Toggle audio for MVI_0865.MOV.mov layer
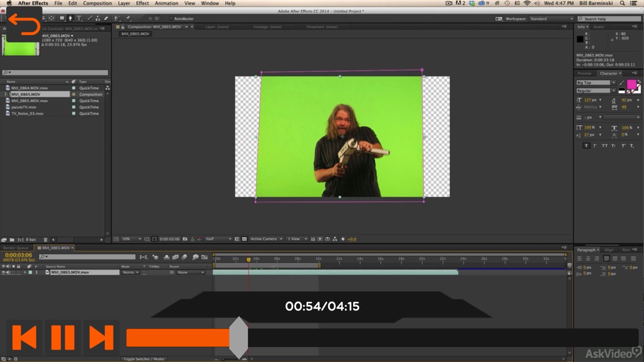 pos(8,272)
